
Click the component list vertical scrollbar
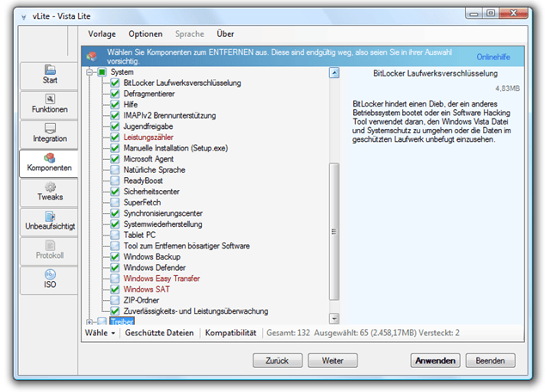point(334,198)
